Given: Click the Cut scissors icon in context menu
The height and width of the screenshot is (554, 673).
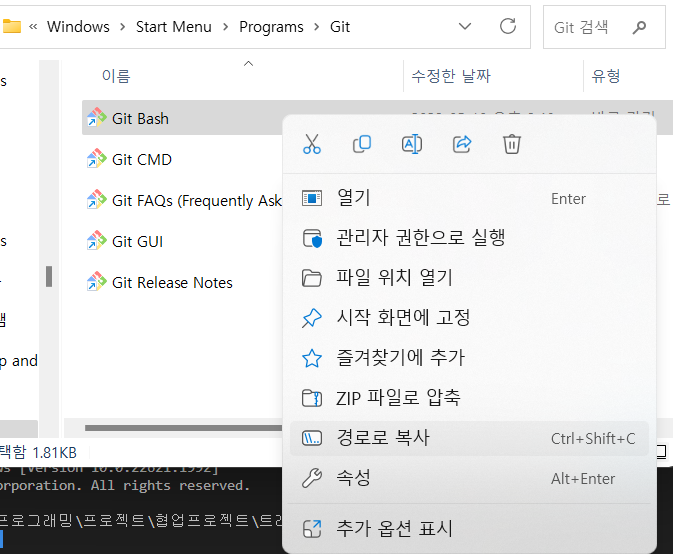Looking at the screenshot, I should [x=312, y=144].
